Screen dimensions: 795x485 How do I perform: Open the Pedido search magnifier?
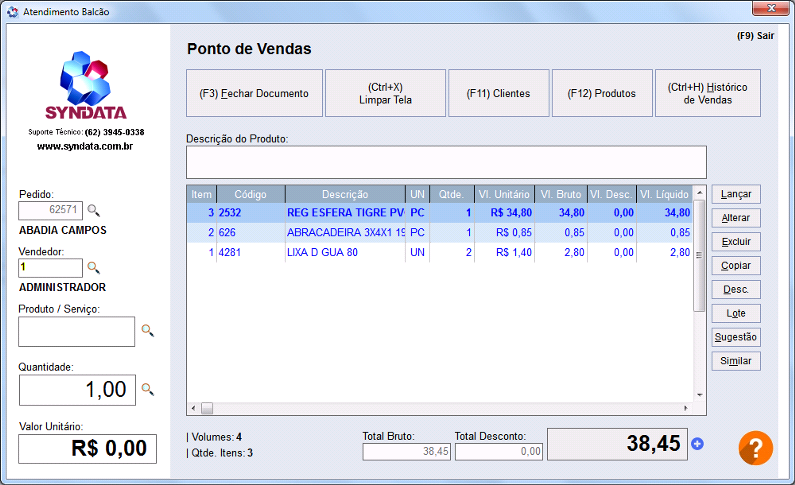point(93,210)
